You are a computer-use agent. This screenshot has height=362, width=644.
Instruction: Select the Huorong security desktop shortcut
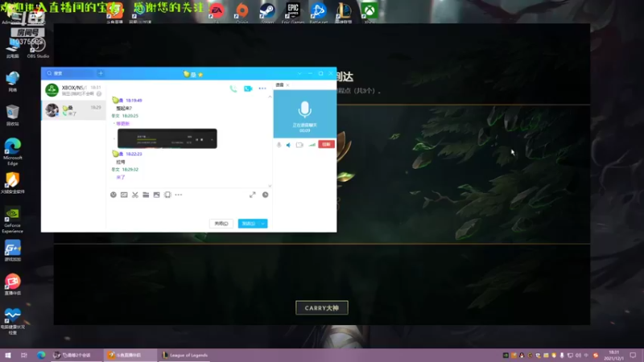point(13,183)
